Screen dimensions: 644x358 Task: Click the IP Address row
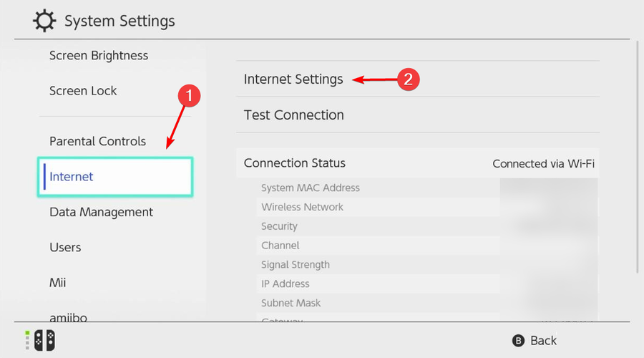(x=286, y=284)
